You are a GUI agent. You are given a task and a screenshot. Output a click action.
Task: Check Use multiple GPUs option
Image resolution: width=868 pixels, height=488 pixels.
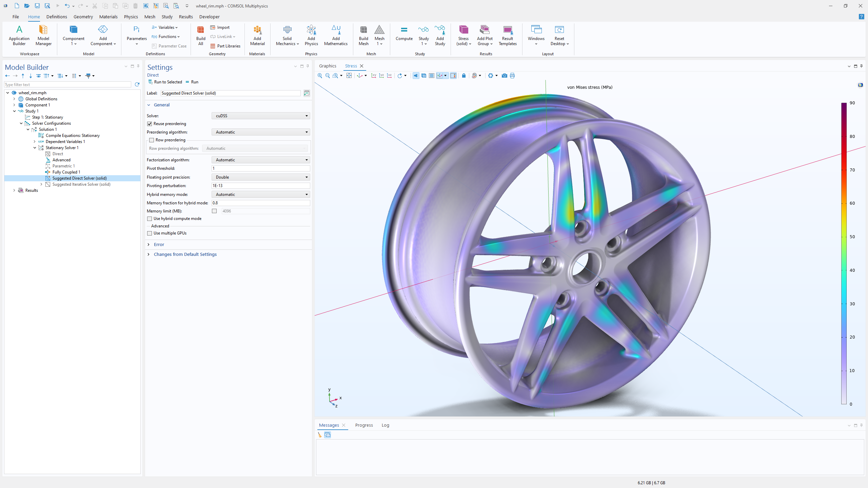pos(150,233)
